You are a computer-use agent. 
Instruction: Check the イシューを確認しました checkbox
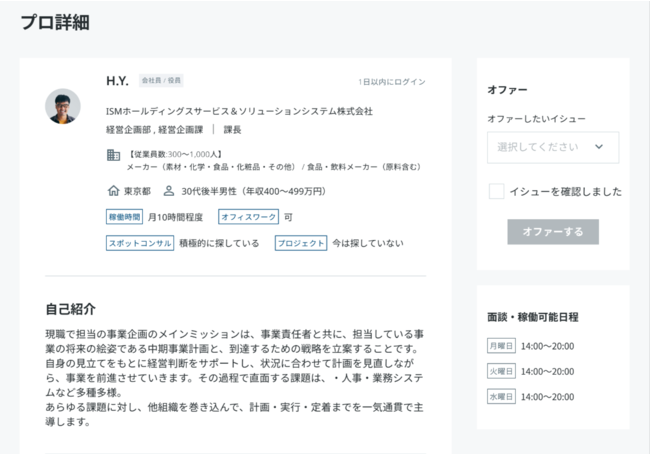(496, 191)
